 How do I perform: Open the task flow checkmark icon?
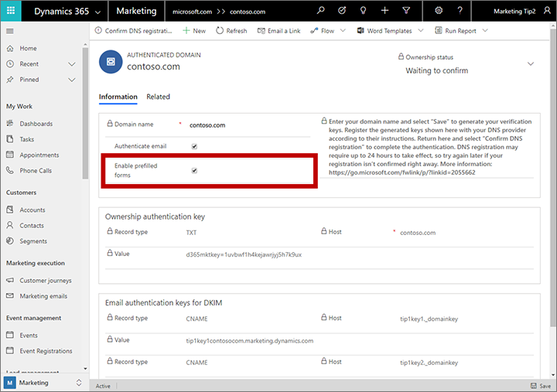pos(343,11)
